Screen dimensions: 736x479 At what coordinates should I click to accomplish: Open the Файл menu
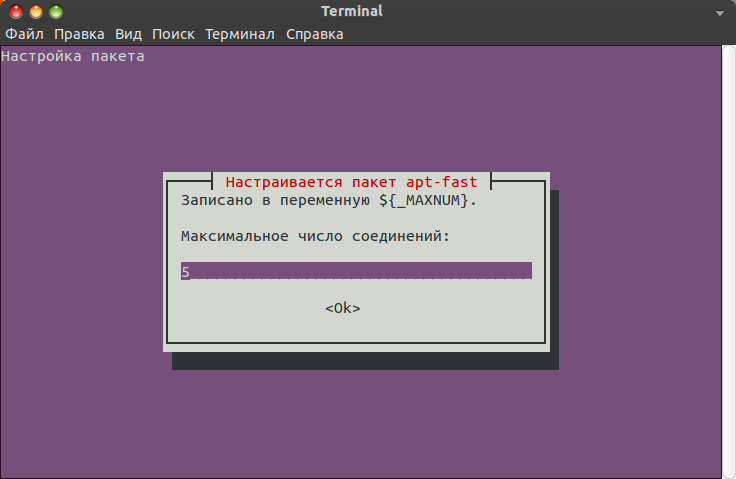(x=24, y=34)
